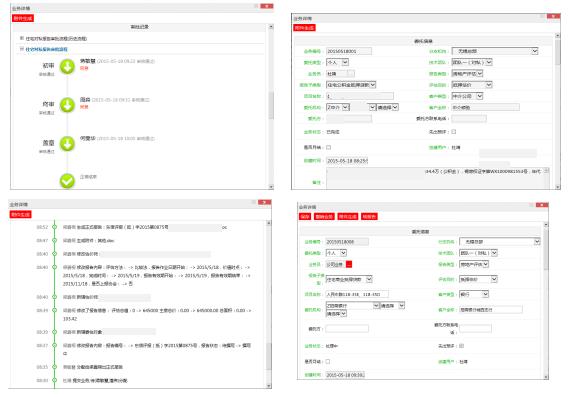Click the scrollbar thumb in the upper-right form window

pos(558,52)
